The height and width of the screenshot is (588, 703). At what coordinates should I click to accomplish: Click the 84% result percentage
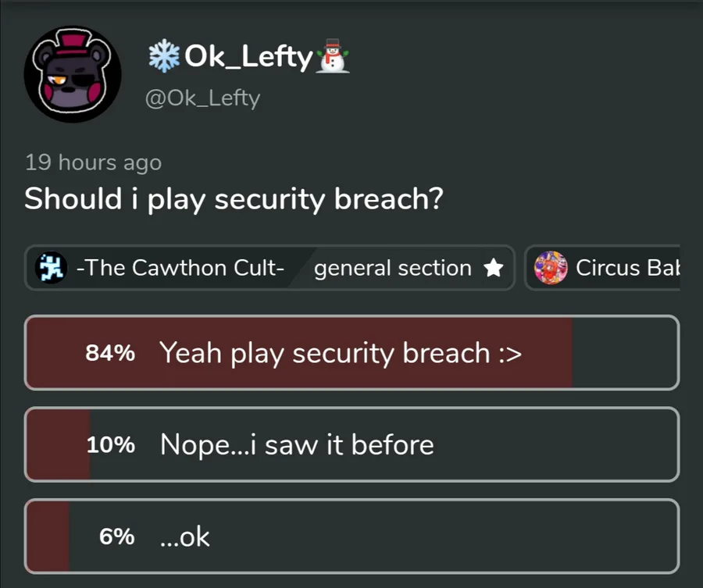coord(110,353)
